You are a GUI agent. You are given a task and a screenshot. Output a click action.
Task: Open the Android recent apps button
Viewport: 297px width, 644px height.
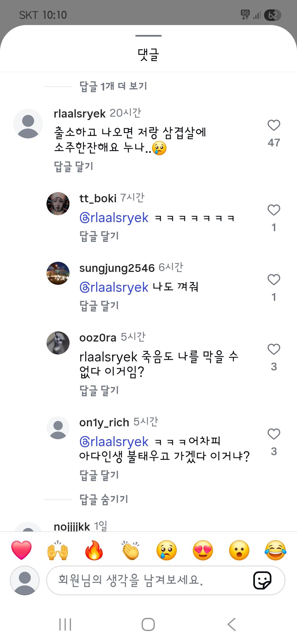click(65, 624)
